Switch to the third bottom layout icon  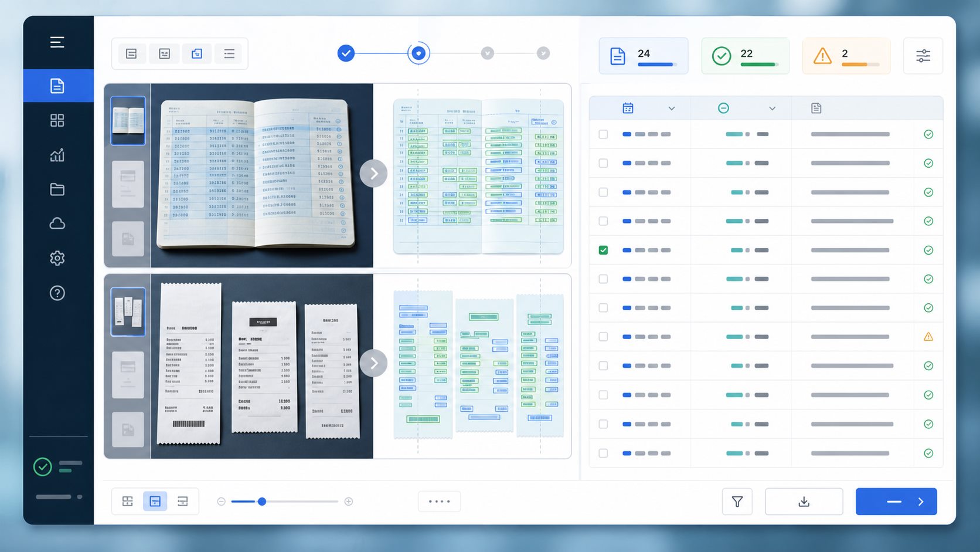pos(182,502)
